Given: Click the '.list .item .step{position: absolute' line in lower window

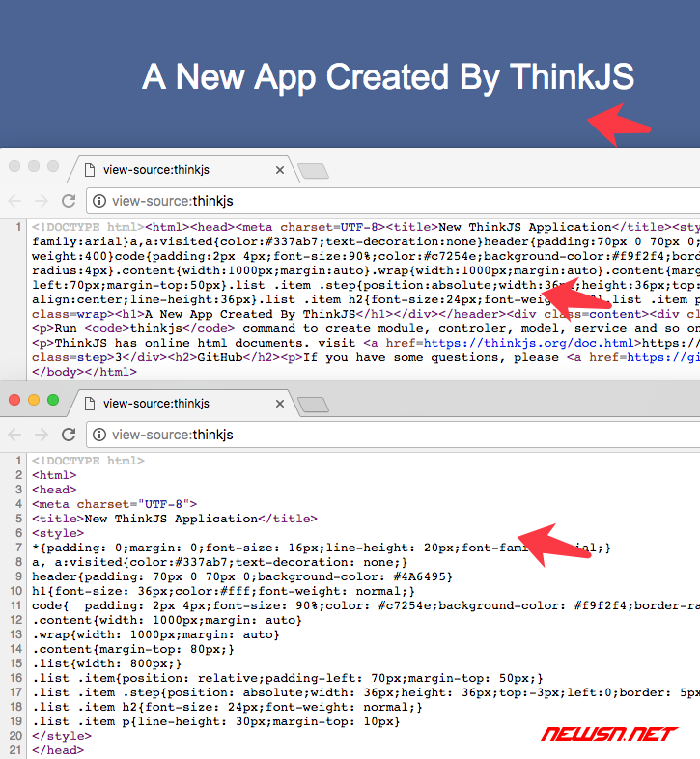Looking at the screenshot, I should coord(366,692).
